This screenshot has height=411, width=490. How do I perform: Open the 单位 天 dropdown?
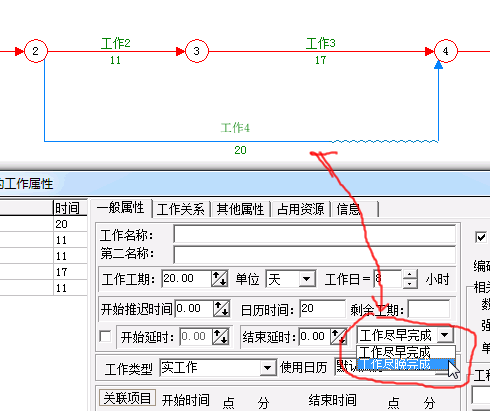(307, 279)
